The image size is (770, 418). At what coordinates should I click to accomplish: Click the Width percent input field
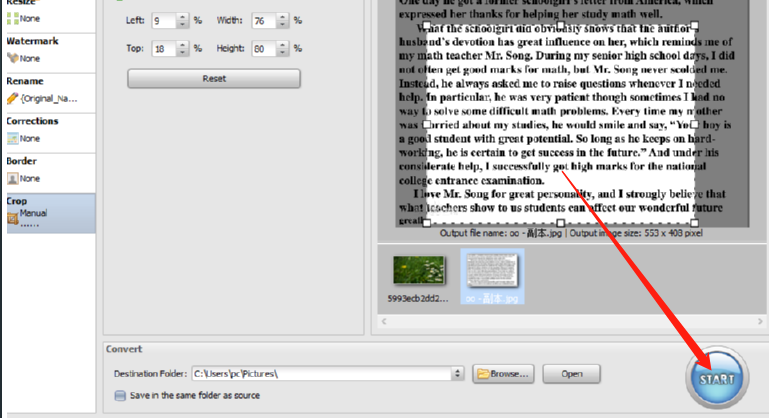point(264,21)
